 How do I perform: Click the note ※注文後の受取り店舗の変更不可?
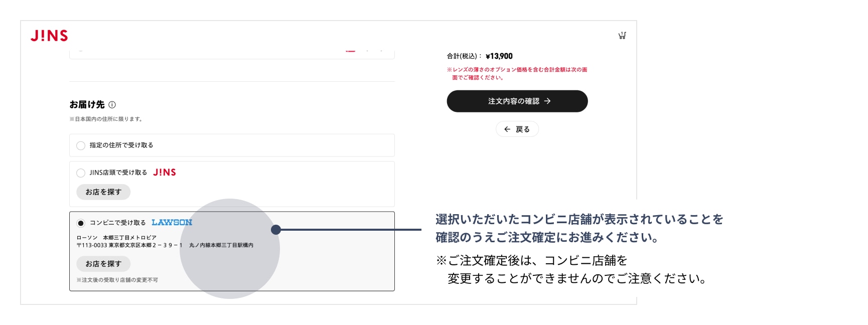pyautogui.click(x=117, y=280)
